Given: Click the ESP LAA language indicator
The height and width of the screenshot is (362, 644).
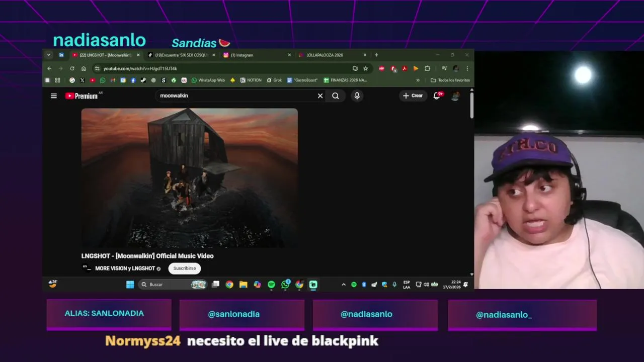Looking at the screenshot, I should click(407, 285).
